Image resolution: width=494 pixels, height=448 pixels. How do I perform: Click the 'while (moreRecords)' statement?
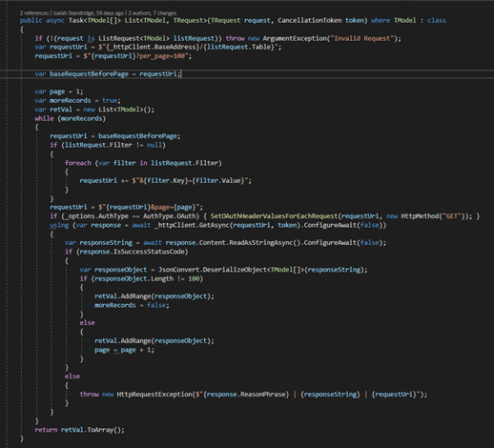click(71, 118)
